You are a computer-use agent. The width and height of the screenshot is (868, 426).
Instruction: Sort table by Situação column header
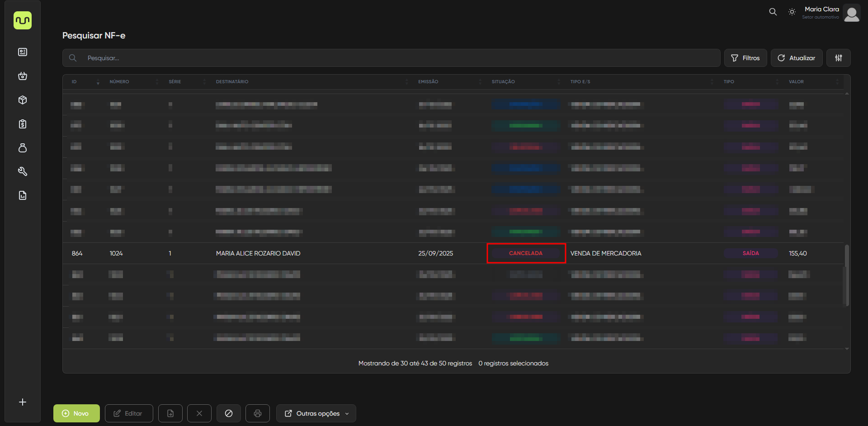click(x=503, y=82)
